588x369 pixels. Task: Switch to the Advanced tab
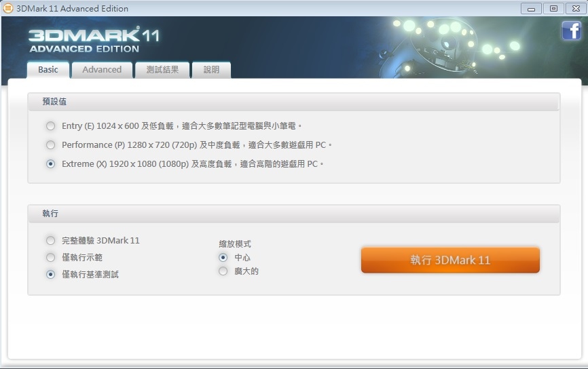point(102,70)
